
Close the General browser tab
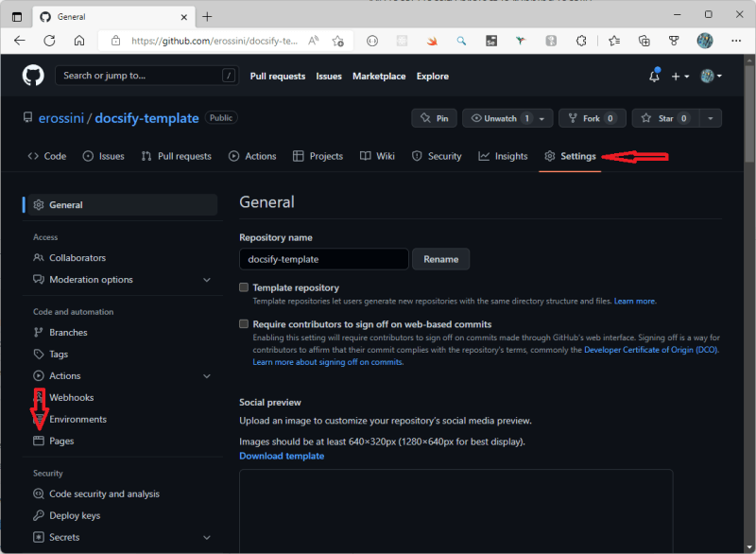point(184,17)
